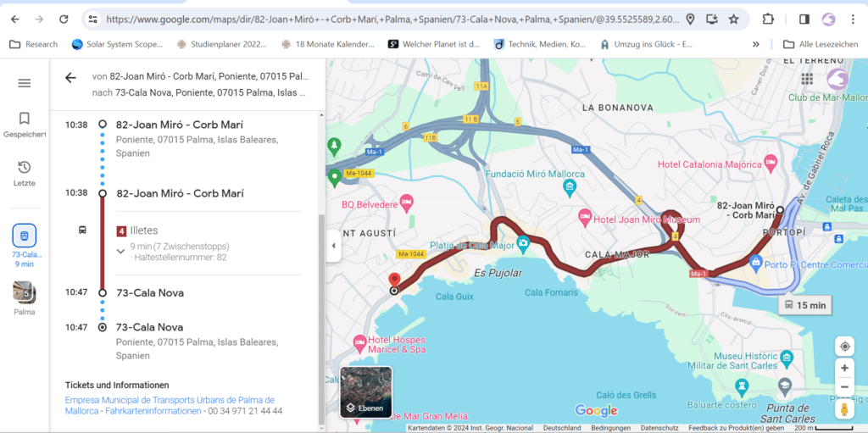The width and height of the screenshot is (868, 433).
Task: Open Bedingungen footer link
Action: point(610,428)
